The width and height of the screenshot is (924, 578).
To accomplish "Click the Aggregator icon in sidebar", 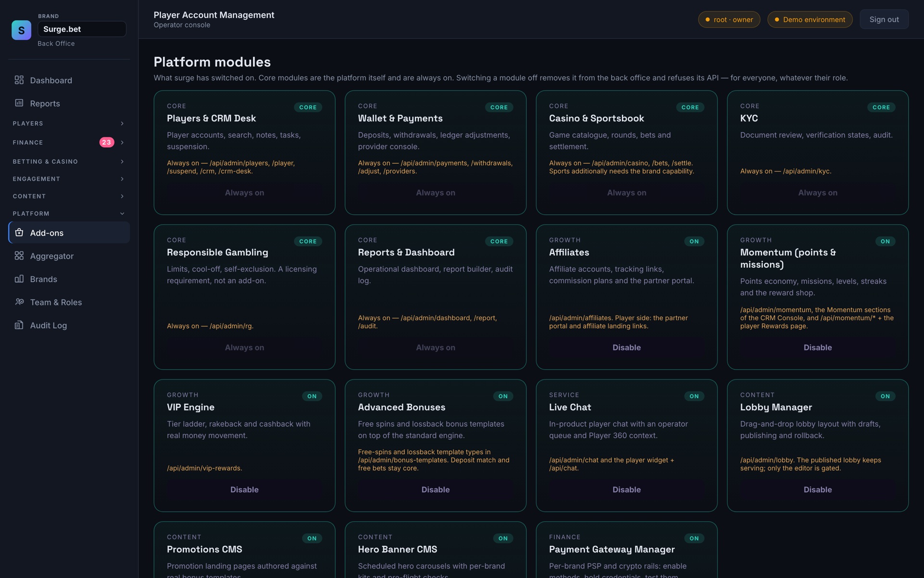I will point(19,256).
